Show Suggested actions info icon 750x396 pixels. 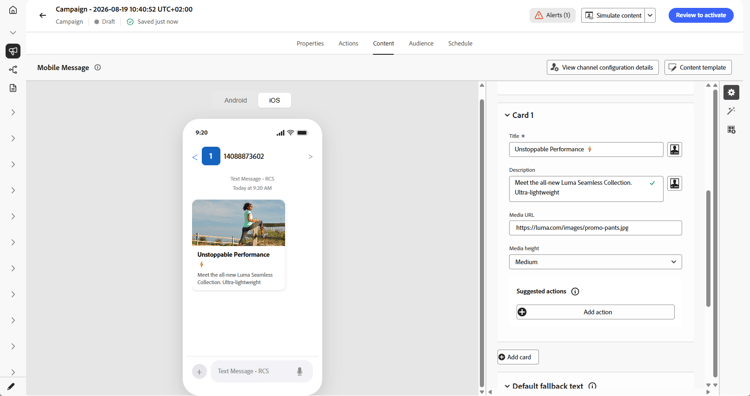575,291
